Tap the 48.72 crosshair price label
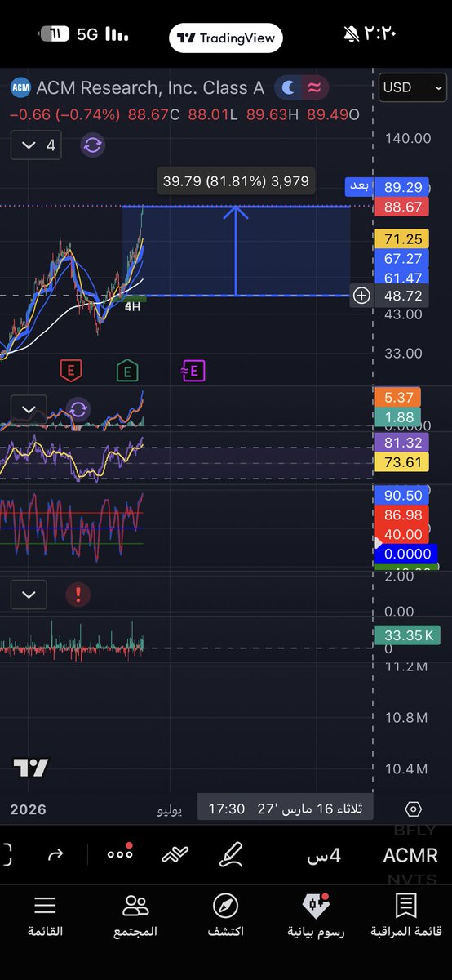This screenshot has width=452, height=980. coord(401,296)
